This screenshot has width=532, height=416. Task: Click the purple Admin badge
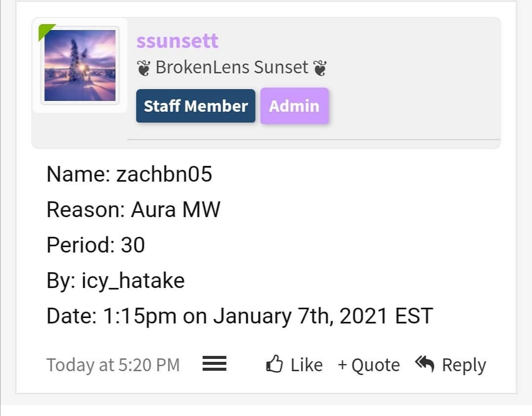tap(295, 106)
